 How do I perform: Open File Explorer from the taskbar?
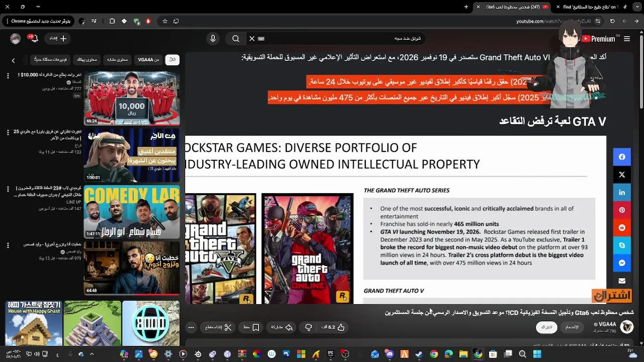tap(463, 354)
